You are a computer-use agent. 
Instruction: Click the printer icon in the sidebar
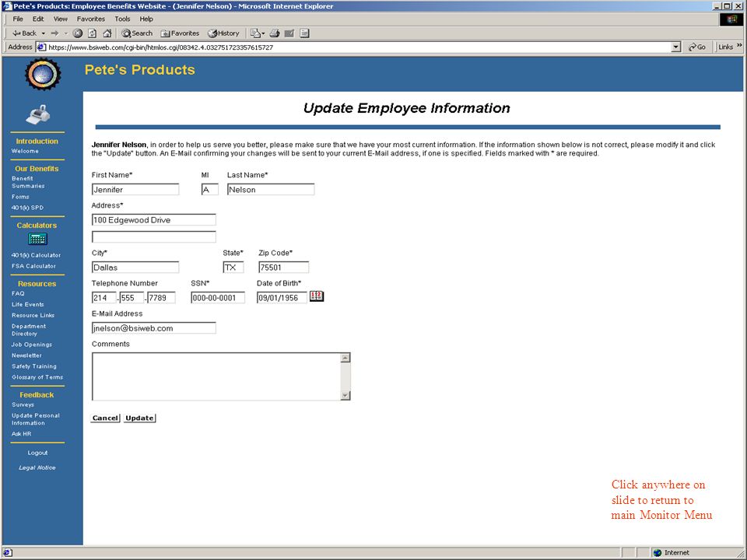pos(37,114)
